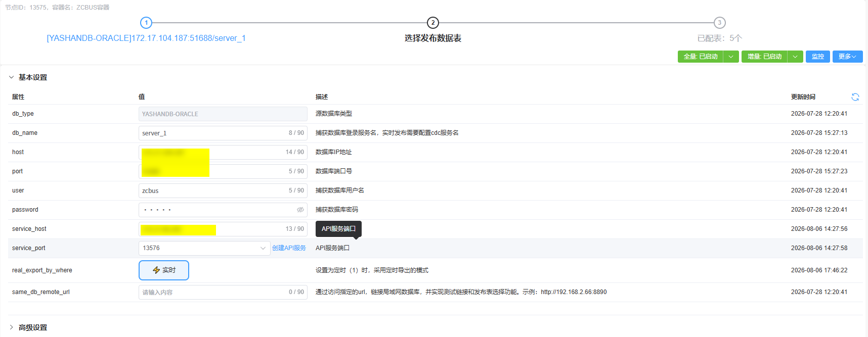Click the 创建API服务 link
This screenshot has width=868, height=337.
tap(289, 248)
